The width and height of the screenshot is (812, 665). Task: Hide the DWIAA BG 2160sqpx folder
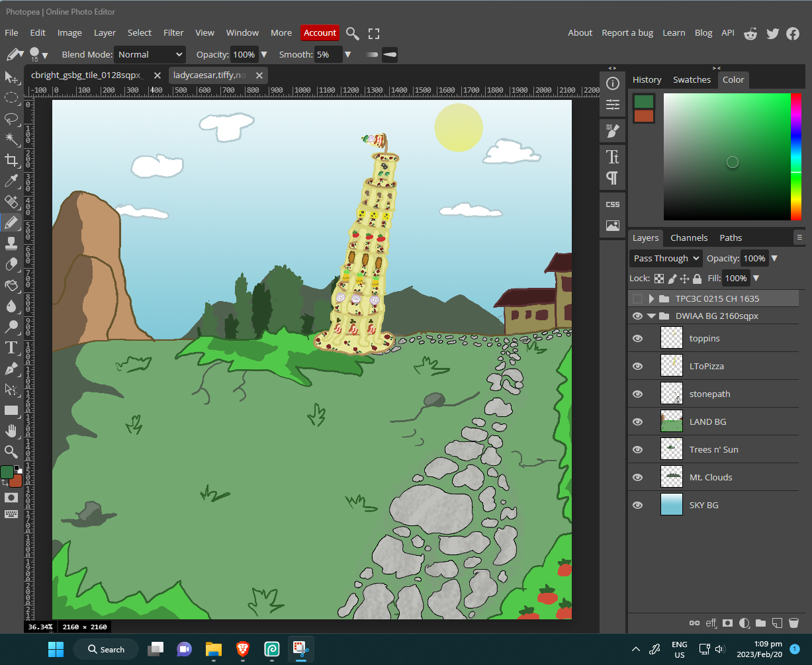pos(637,316)
